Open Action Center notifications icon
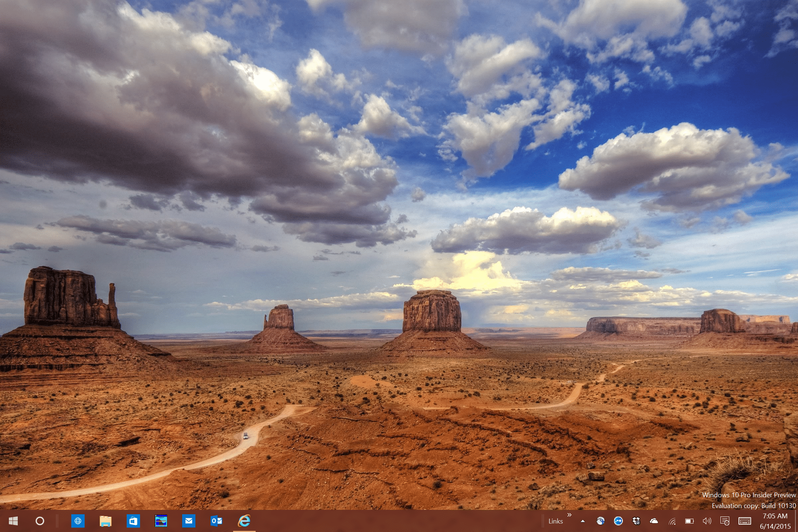Viewport: 798px width, 532px height. [x=725, y=521]
